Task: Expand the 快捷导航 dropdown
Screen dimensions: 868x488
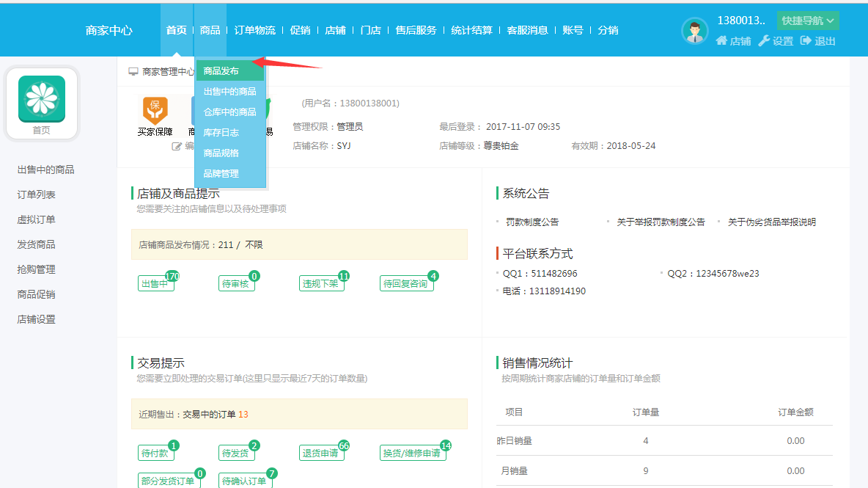Action: pos(807,21)
